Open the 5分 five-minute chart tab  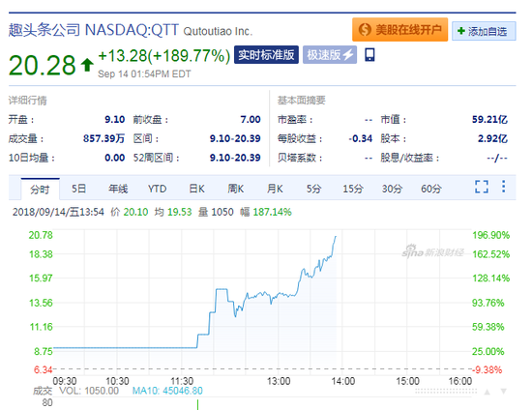pyautogui.click(x=313, y=189)
